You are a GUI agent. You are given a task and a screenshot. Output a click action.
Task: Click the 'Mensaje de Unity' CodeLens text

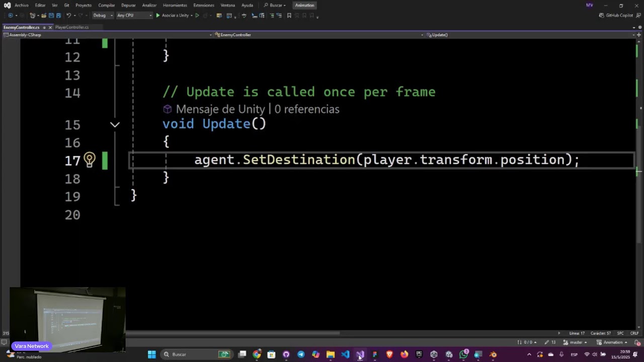pyautogui.click(x=220, y=109)
